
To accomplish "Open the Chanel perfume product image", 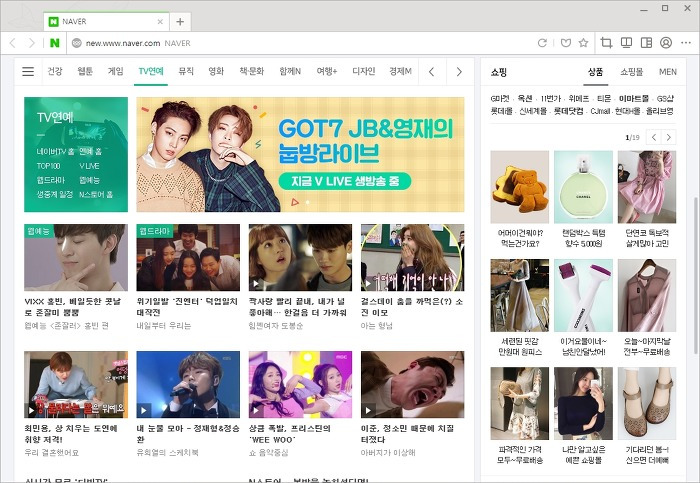I will click(583, 187).
